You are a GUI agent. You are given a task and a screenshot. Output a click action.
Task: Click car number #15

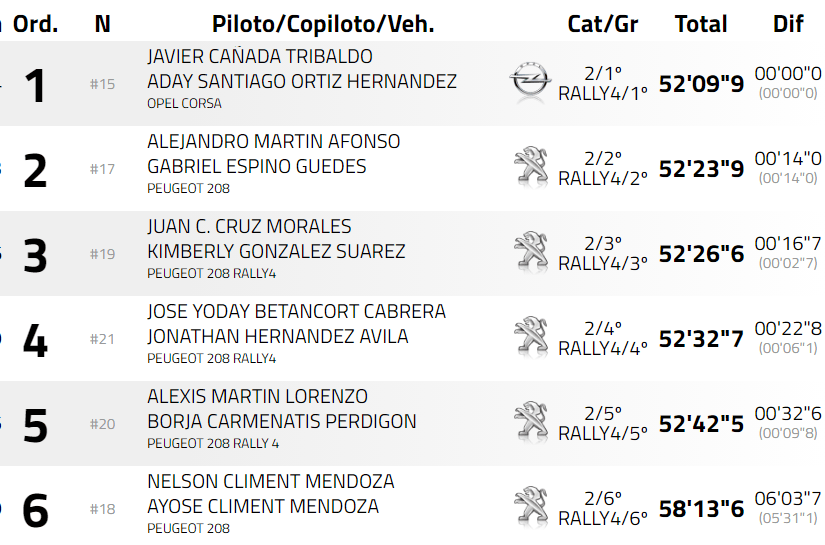click(x=102, y=84)
